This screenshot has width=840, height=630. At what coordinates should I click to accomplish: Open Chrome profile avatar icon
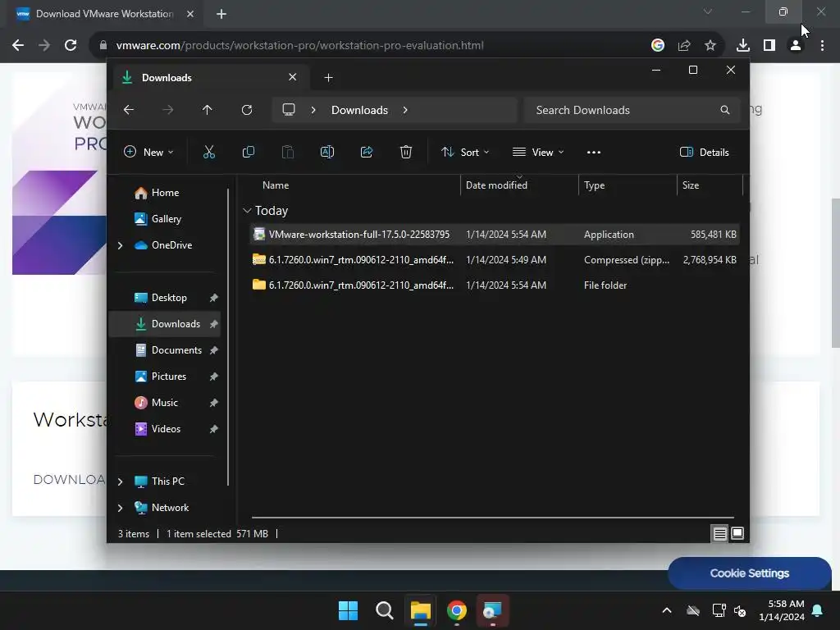(796, 46)
